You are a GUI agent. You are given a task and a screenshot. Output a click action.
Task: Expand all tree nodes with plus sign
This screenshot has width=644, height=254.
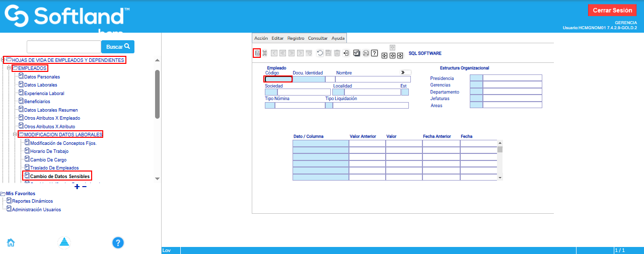point(77,187)
